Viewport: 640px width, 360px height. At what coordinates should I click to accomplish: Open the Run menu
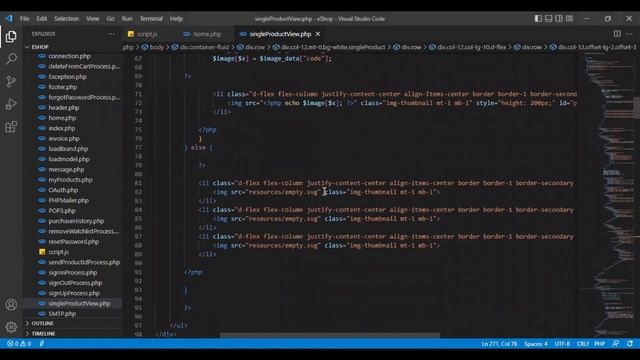pos(127,19)
